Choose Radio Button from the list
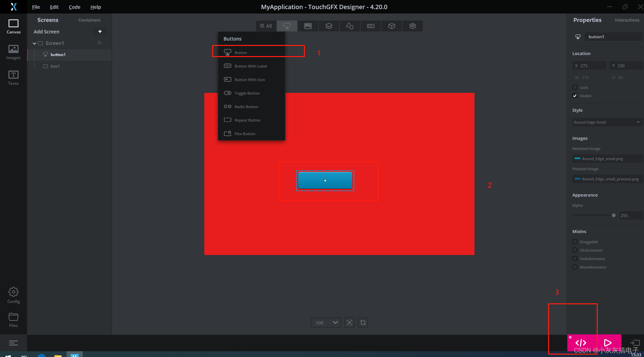 pyautogui.click(x=252, y=106)
